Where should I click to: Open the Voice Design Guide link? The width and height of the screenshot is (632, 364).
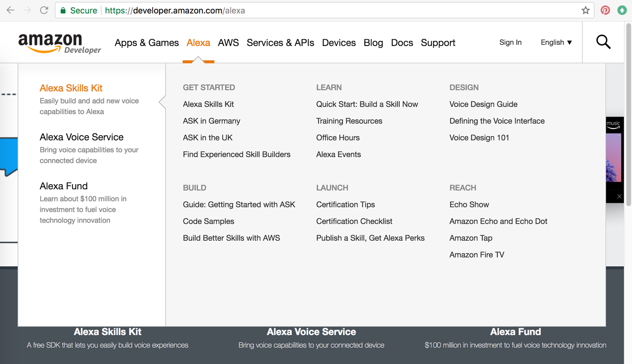click(x=483, y=104)
